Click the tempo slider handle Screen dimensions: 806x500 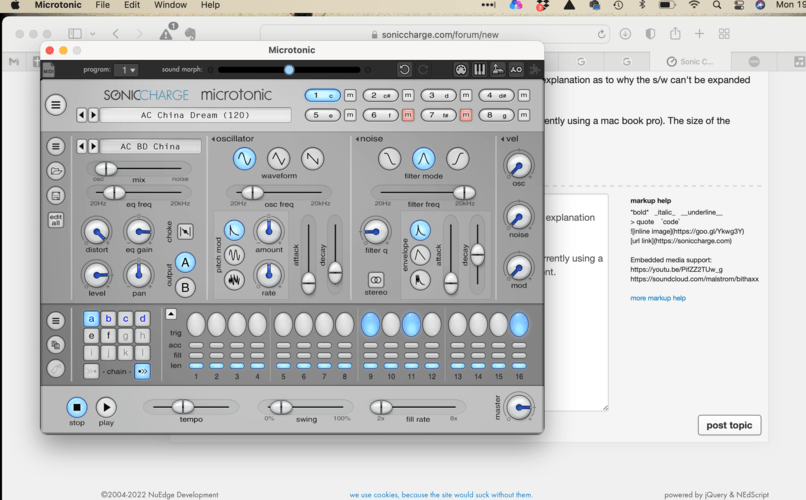[x=182, y=407]
